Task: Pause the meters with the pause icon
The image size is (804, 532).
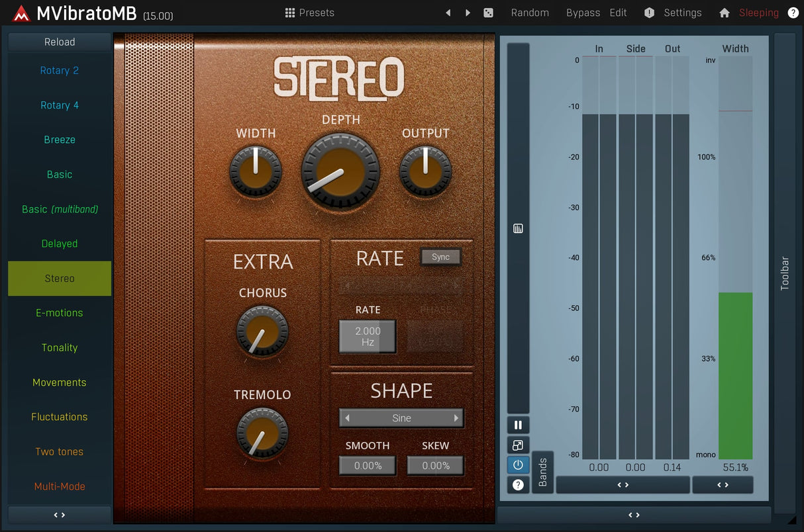Action: click(x=518, y=425)
